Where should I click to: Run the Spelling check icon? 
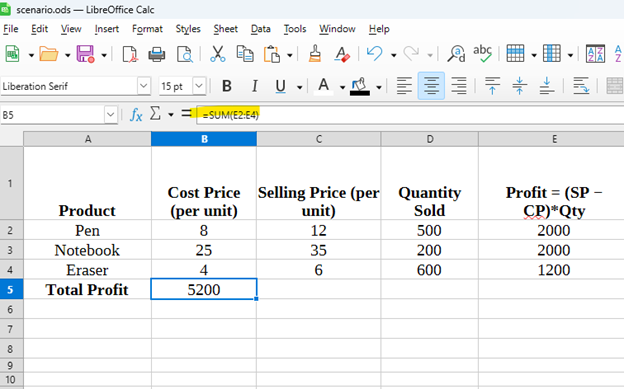pyautogui.click(x=482, y=54)
